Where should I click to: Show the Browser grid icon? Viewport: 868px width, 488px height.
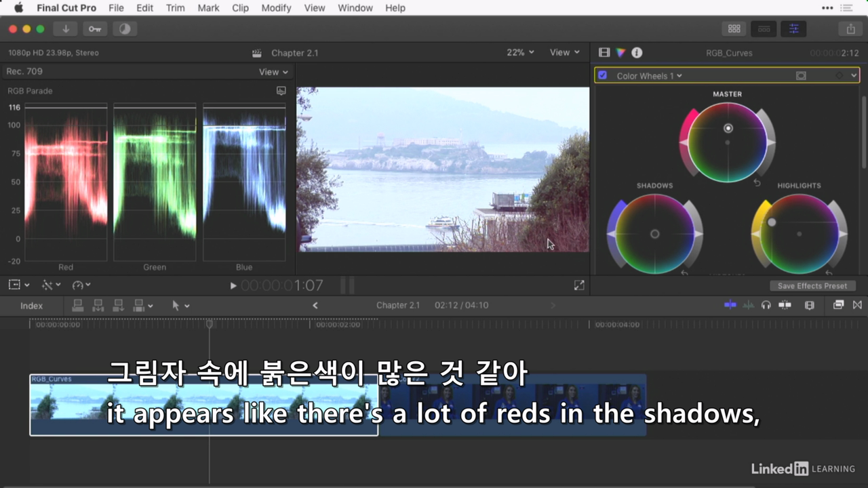coord(734,29)
